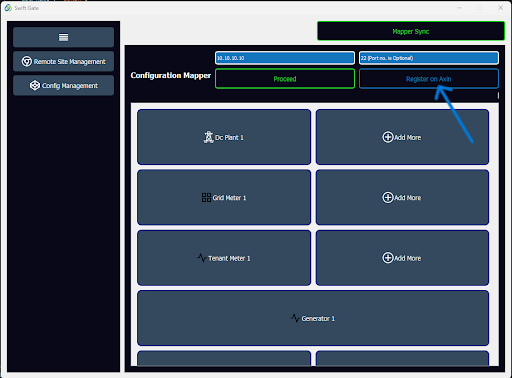
Task: Click the partially visible tile below Generator 1 on left
Action: click(x=224, y=358)
